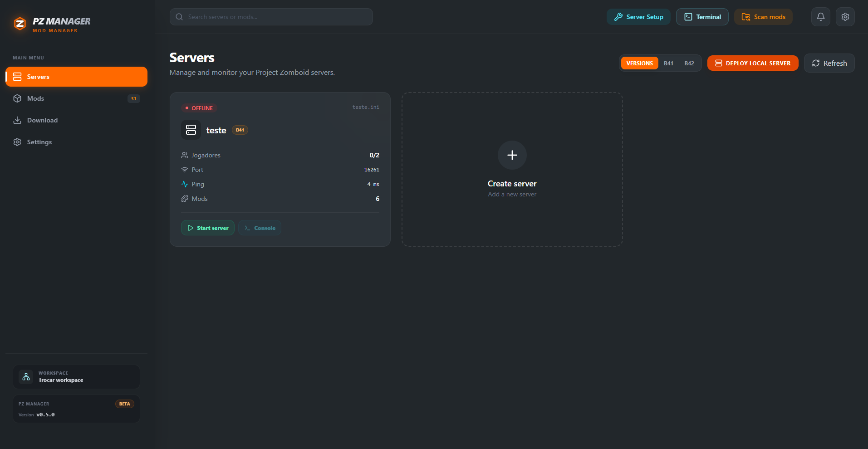Screen dimensions: 868x449
Task: Run Scan mods
Action: 763,17
